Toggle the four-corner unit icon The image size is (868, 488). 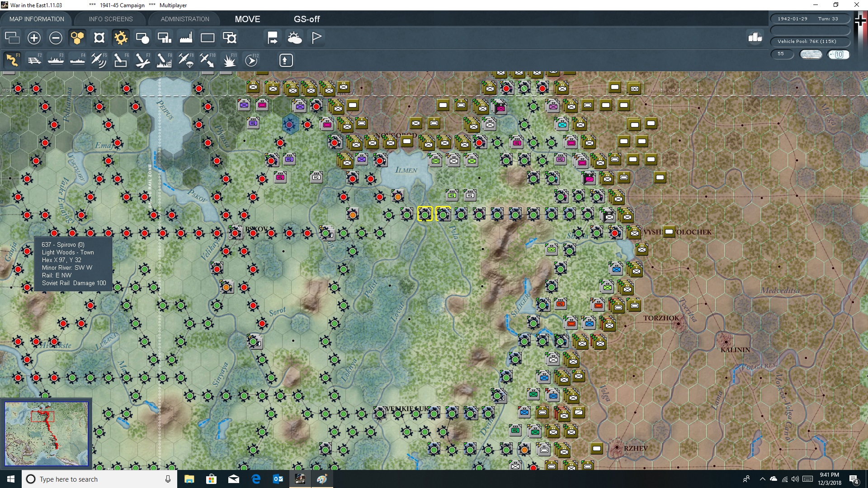(99, 38)
